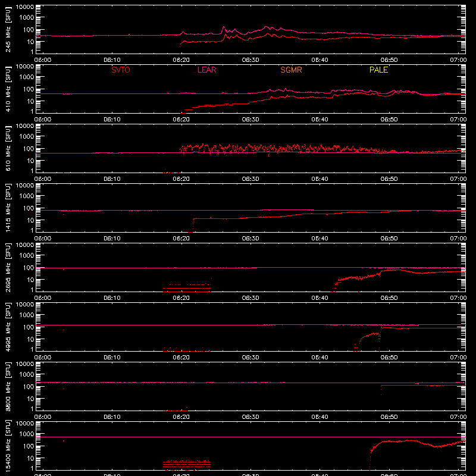The height and width of the screenshot is (476, 476).
Task: Click 06:30 tick label below 245 MHz plot
Action: tap(250, 60)
